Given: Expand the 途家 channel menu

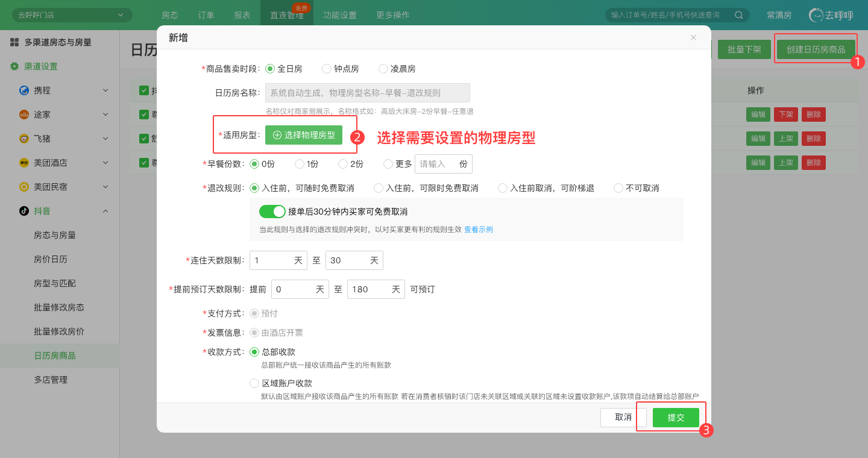Looking at the screenshot, I should click(105, 114).
